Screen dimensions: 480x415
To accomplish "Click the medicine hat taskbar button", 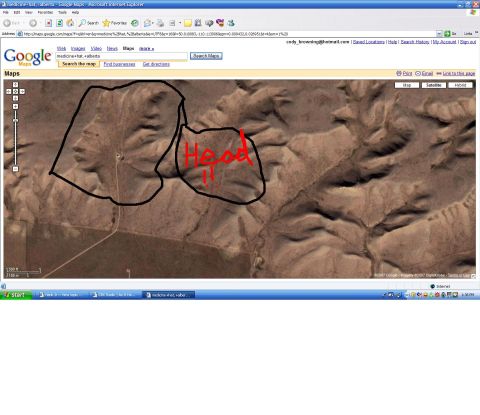I will click(168, 295).
